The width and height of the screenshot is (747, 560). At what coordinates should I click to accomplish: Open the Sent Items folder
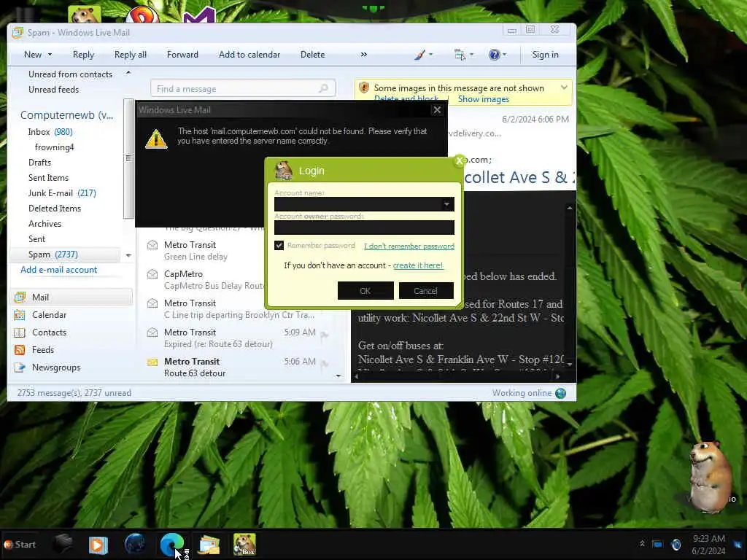[x=48, y=178]
